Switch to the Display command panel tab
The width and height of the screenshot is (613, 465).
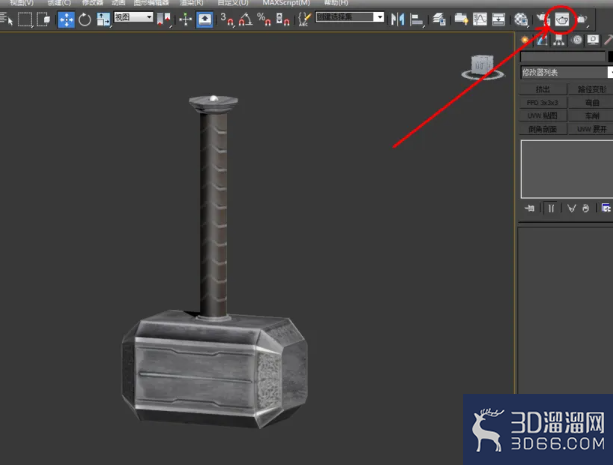click(593, 40)
